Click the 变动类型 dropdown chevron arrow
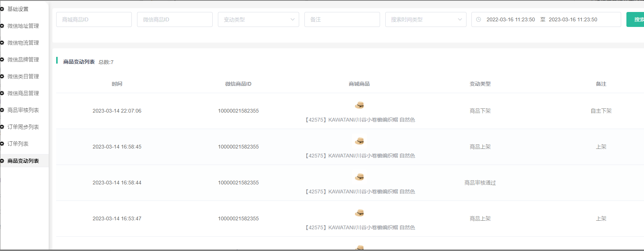Viewport: 644px width, 251px height. pos(292,19)
